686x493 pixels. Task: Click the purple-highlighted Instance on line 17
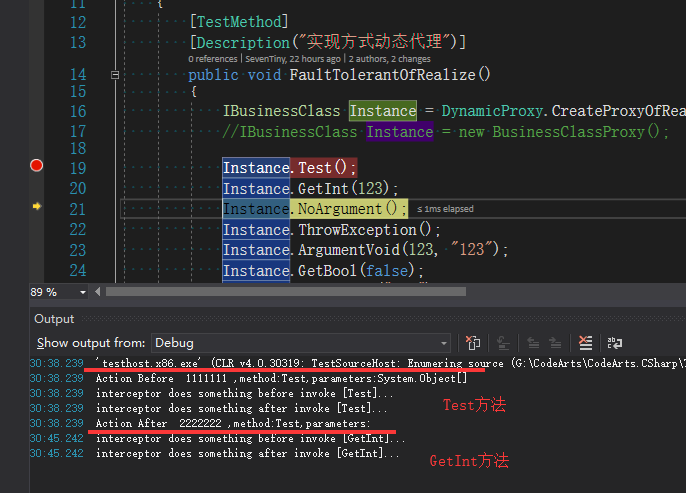tap(400, 132)
